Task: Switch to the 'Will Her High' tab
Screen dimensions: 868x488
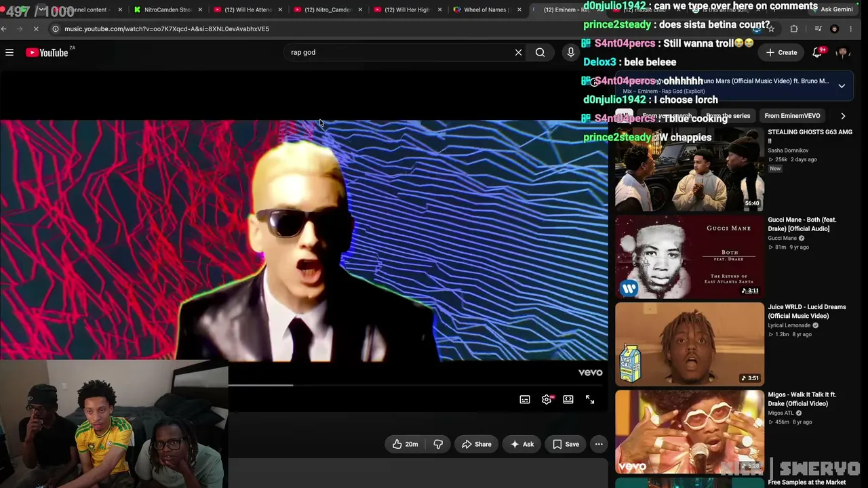Action: (x=407, y=9)
